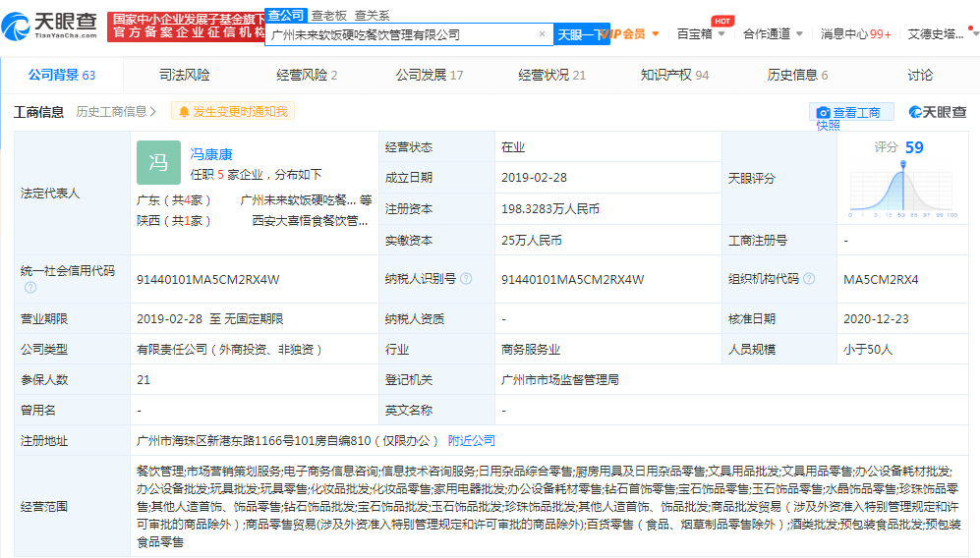Open the 冯 avatar of legal representative

pos(159,162)
